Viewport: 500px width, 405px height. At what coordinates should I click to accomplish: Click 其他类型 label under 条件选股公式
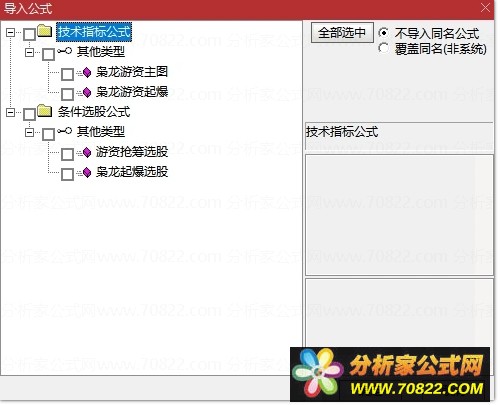101,132
